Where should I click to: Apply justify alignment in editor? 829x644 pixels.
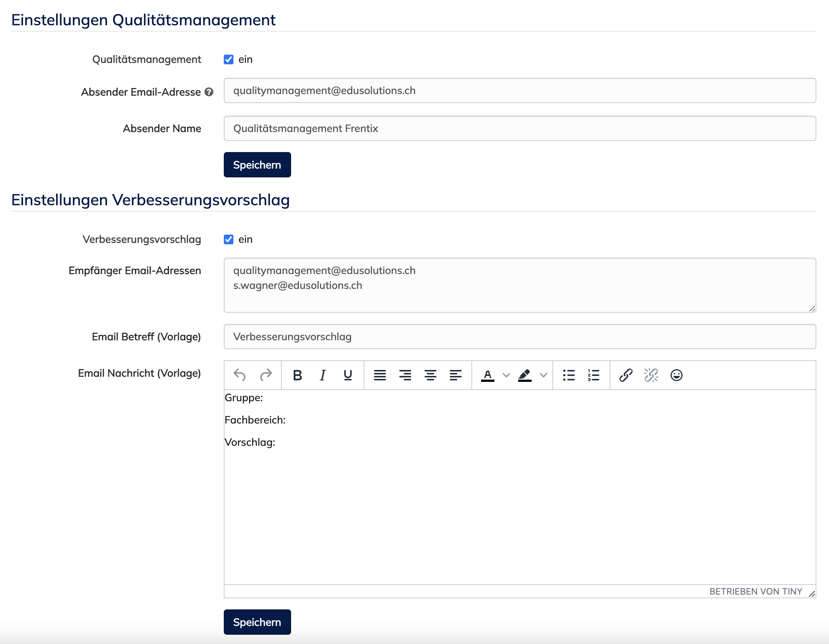(380, 375)
